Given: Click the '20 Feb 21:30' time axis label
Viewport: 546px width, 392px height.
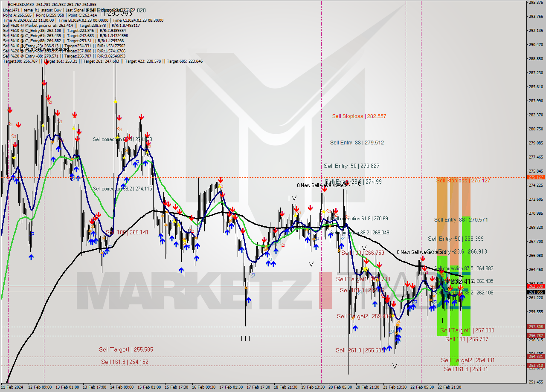Looking at the screenshot, I should (367, 387).
